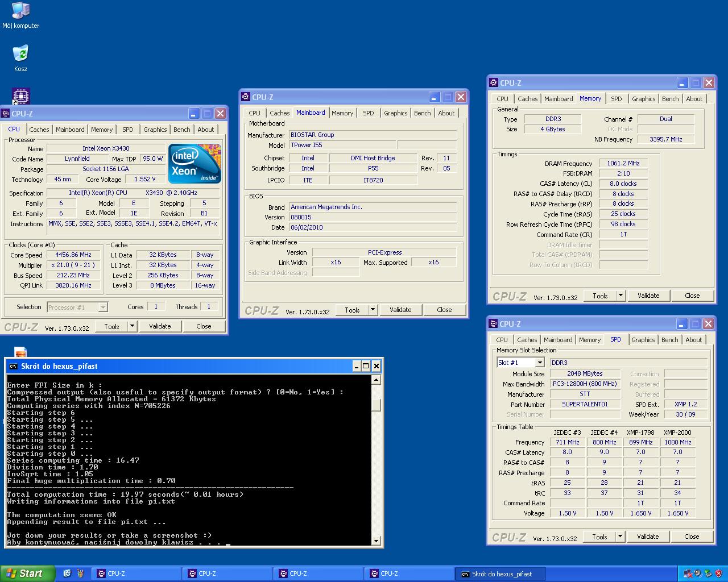The image size is (728, 582).
Task: Open the red security shield tray icon
Action: pyautogui.click(x=718, y=573)
